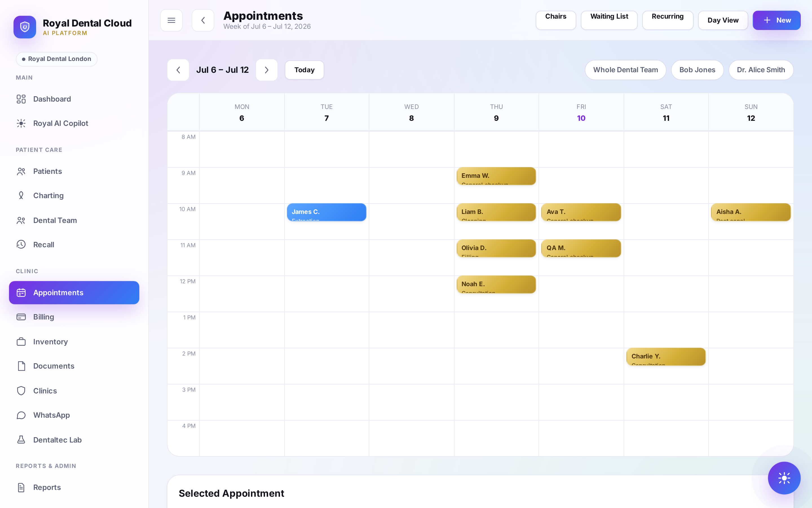Open Noah E. appointment at 12 PM
This screenshot has width=812, height=508.
tap(496, 284)
